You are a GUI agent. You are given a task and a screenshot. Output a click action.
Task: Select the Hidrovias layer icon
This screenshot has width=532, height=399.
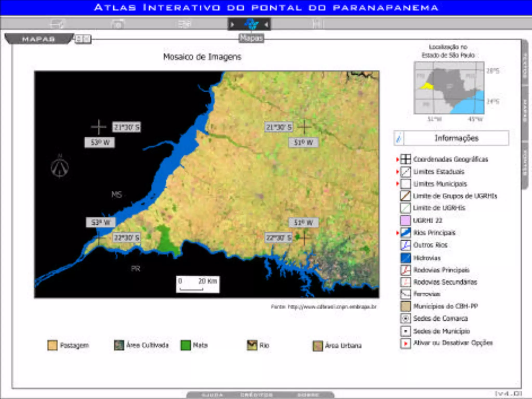tap(405, 258)
